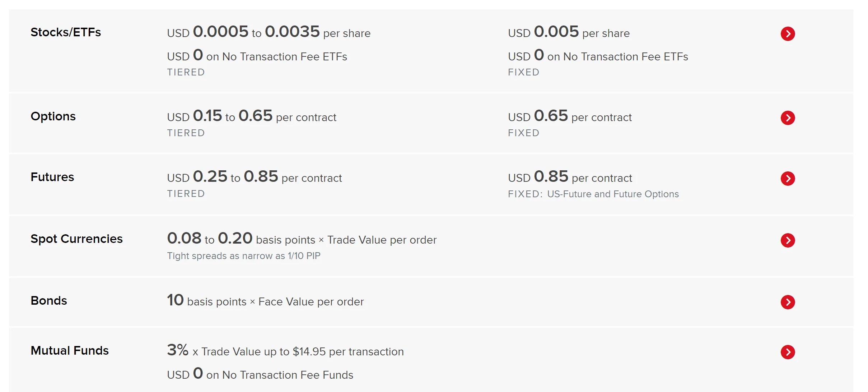Click Stocks fixed pricing USD 0.005 per share
The height and width of the screenshot is (392, 868).
tap(569, 32)
